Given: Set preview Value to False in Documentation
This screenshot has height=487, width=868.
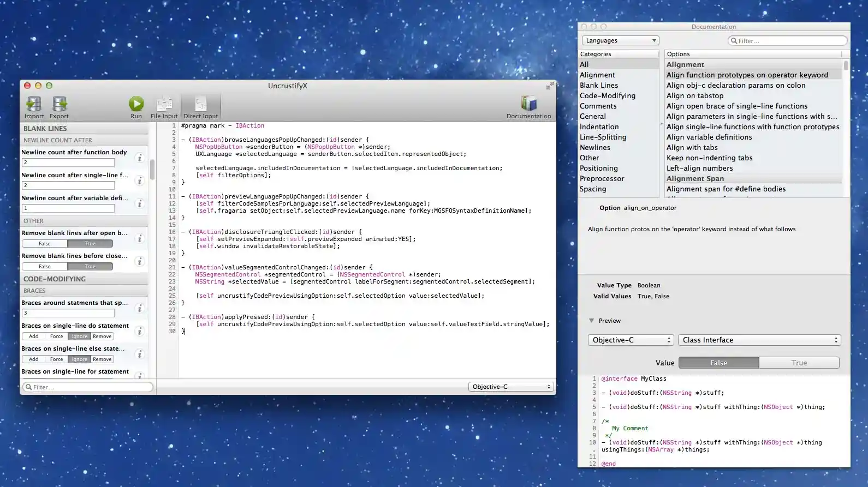Looking at the screenshot, I should coord(718,363).
